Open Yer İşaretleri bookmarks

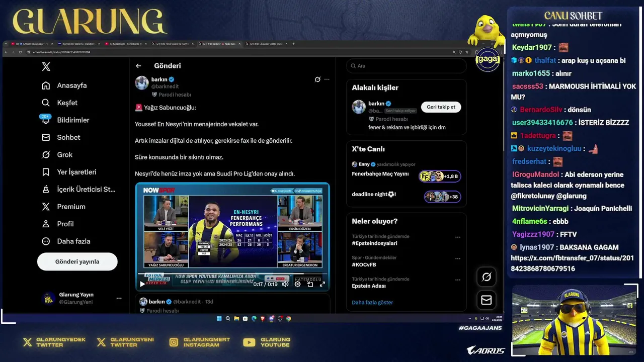(x=69, y=172)
